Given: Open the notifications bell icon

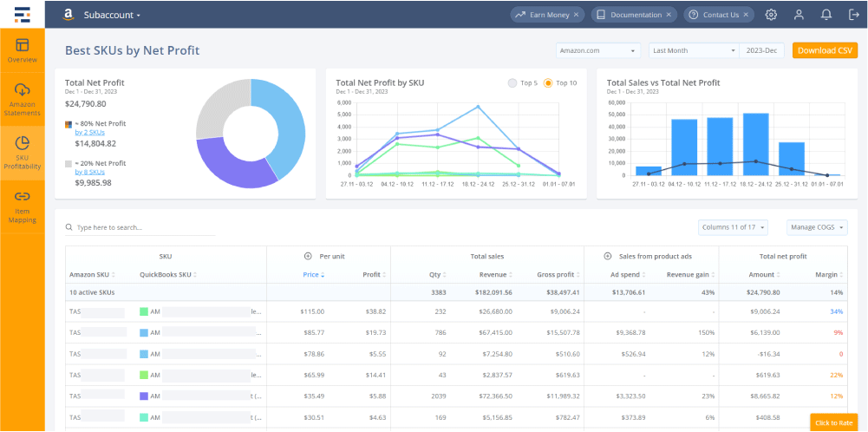Looking at the screenshot, I should coord(826,15).
